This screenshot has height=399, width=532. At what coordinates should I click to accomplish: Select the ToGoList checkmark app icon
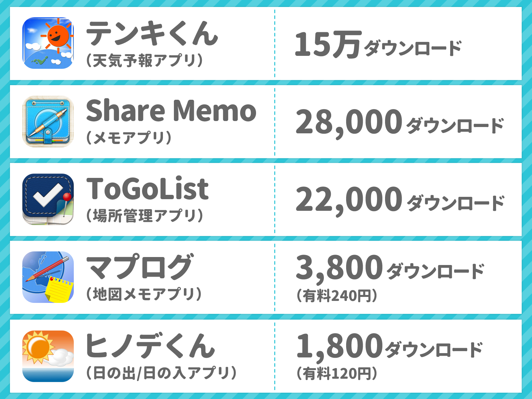click(48, 199)
